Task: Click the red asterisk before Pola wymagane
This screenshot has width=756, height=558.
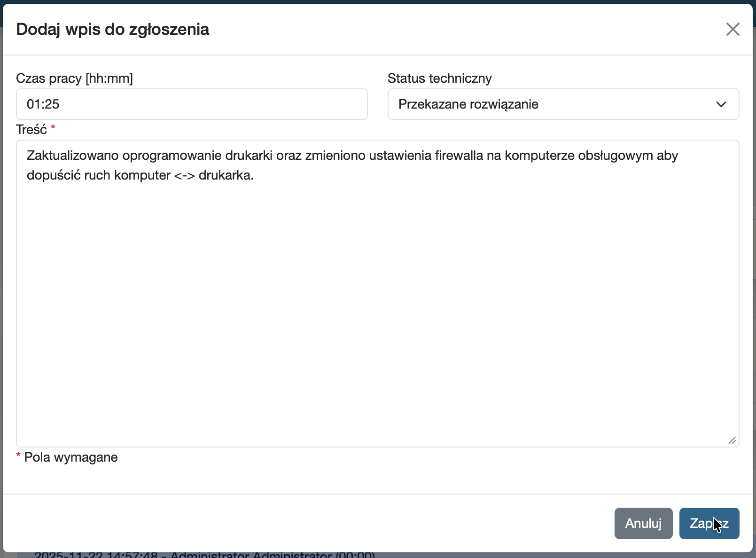Action: pos(18,456)
